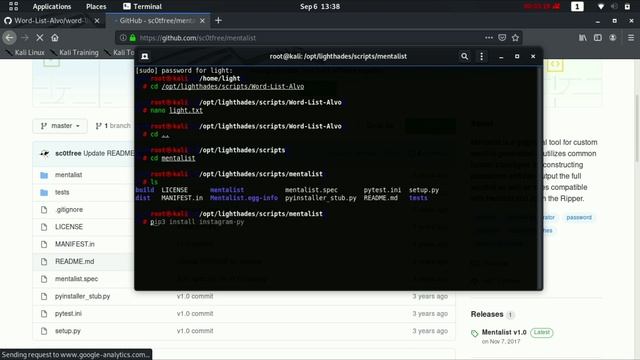Click the terminal new tab icon in its title bar
Image resolution: width=640 pixels, height=360 pixels.
[x=145, y=56]
